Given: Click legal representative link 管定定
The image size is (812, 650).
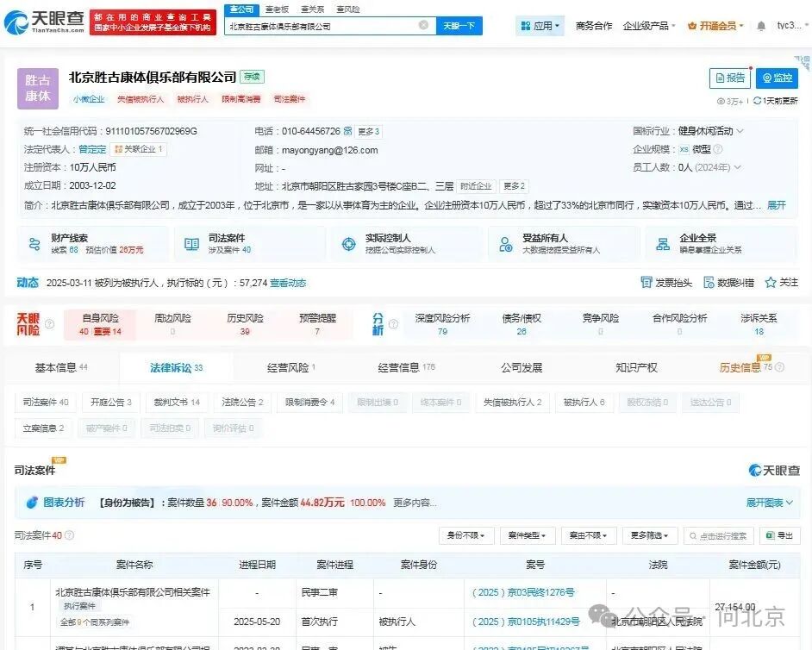Looking at the screenshot, I should [x=92, y=149].
